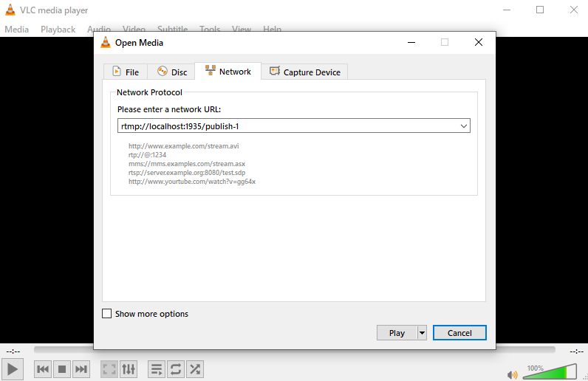Viewport: 588px width, 381px height.
Task: Open the Help menu
Action: (273, 29)
